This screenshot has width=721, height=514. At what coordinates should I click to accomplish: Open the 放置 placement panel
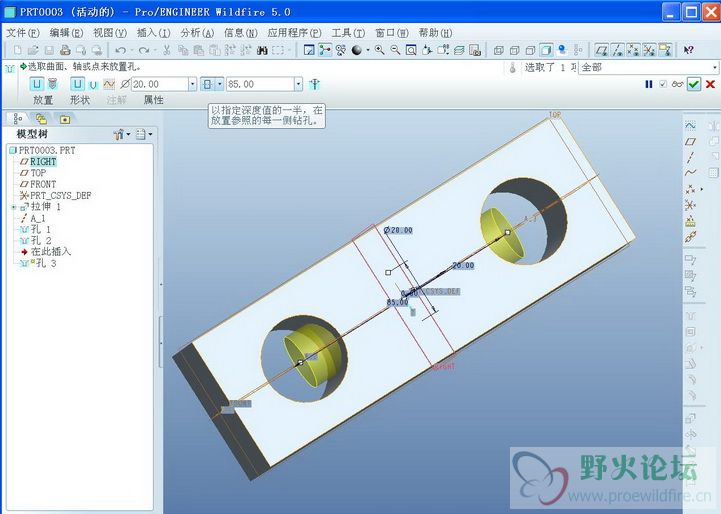coord(43,100)
